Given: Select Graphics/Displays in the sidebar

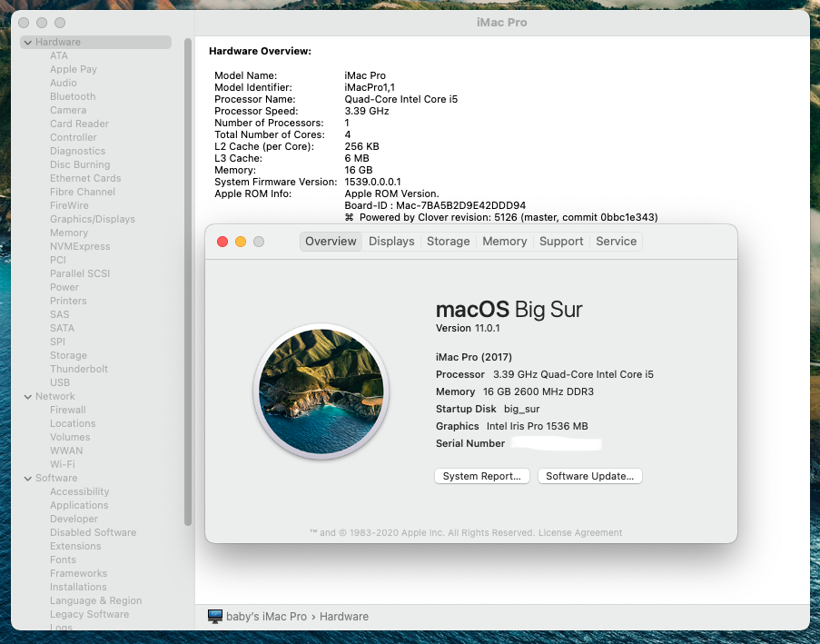Looking at the screenshot, I should pyautogui.click(x=93, y=219).
